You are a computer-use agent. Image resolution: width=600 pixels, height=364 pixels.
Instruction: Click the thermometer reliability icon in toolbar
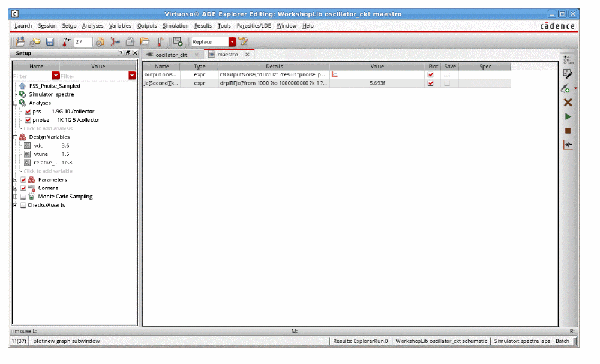[x=160, y=41]
